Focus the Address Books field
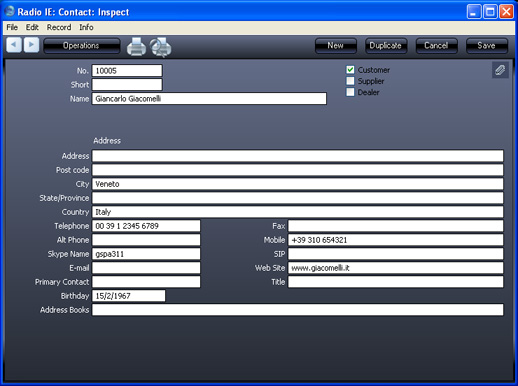Image resolution: width=518 pixels, height=386 pixels. click(x=297, y=310)
